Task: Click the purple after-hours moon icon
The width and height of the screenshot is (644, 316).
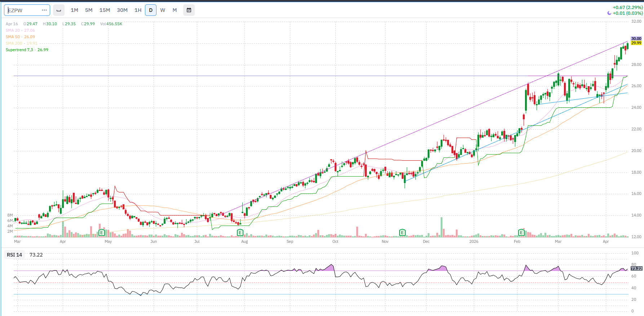Action: coord(609,13)
